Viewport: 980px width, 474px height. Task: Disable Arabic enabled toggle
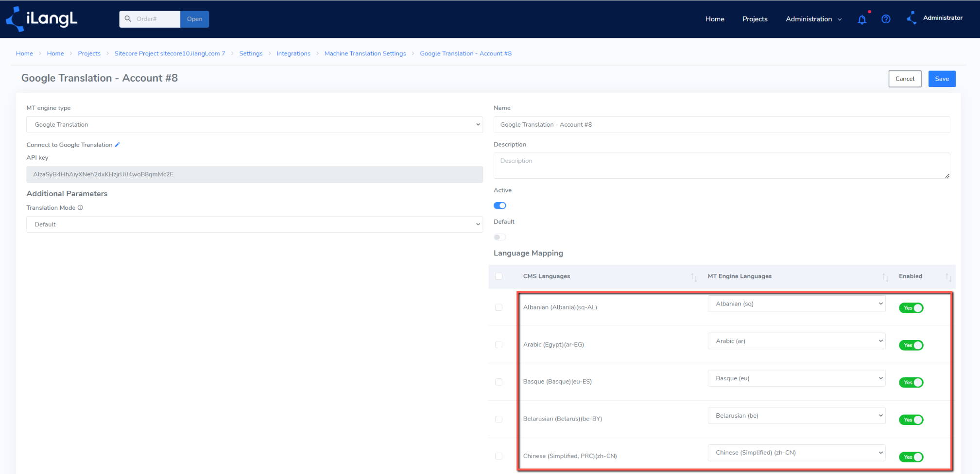click(x=911, y=345)
